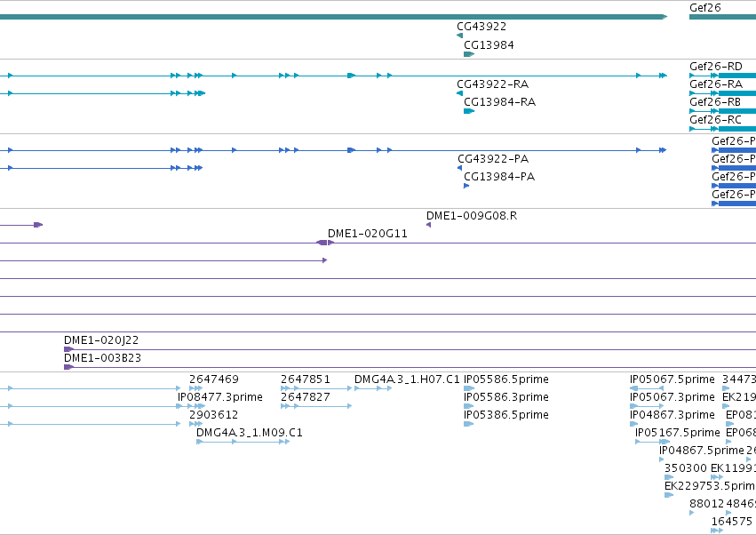This screenshot has width=756, height=535.
Task: Click the 2903612 EST label
Action: 213,415
